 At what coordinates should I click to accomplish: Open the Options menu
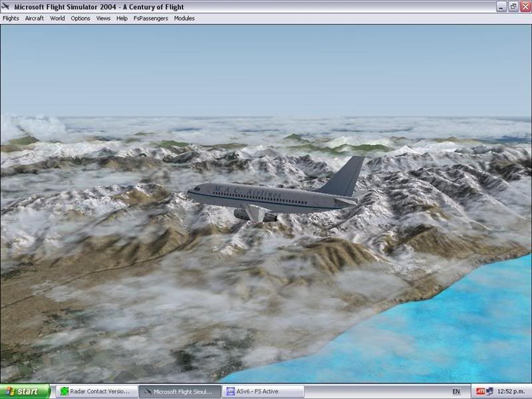(x=80, y=19)
